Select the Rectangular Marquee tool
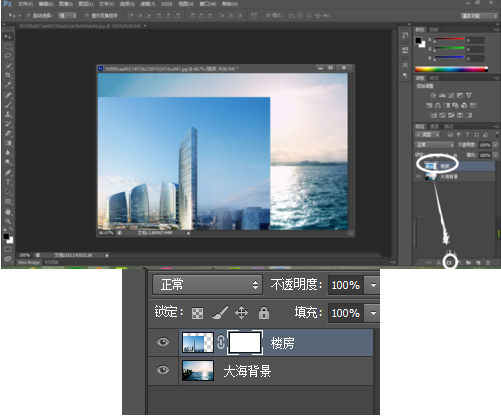 8,46
